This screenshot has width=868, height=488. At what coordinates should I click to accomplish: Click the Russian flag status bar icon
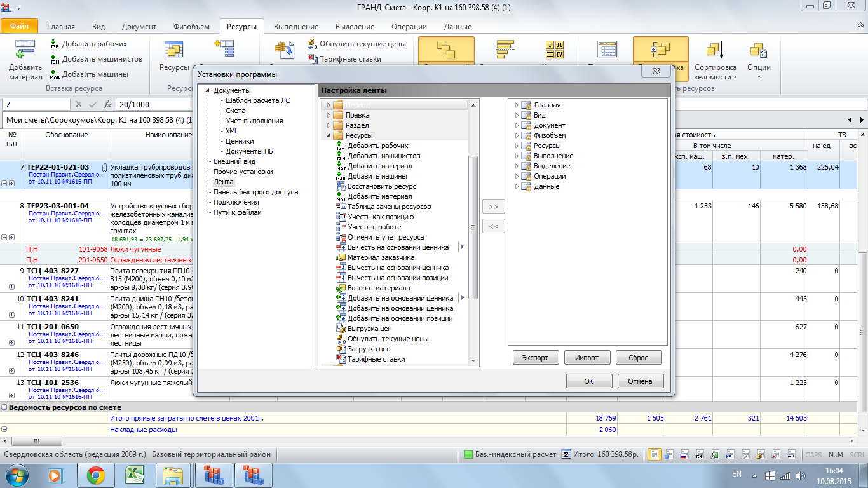(684, 455)
